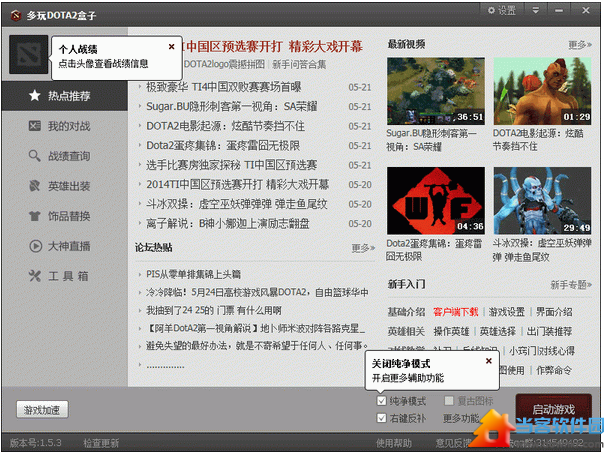This screenshot has height=454, width=604.
Task: Expand 更多 link next to 最新视频
Action: pos(580,45)
